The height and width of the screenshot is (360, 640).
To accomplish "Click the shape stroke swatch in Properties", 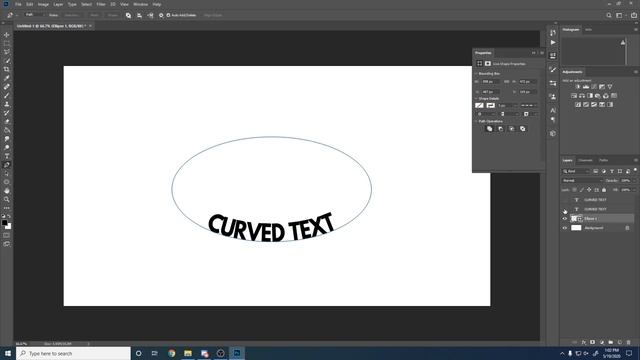I will tap(490, 105).
